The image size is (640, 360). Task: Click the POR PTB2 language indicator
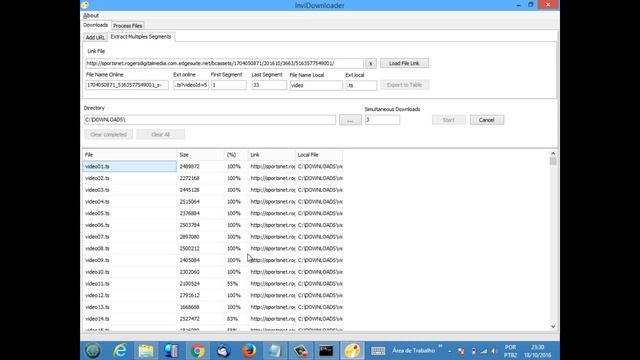510,351
